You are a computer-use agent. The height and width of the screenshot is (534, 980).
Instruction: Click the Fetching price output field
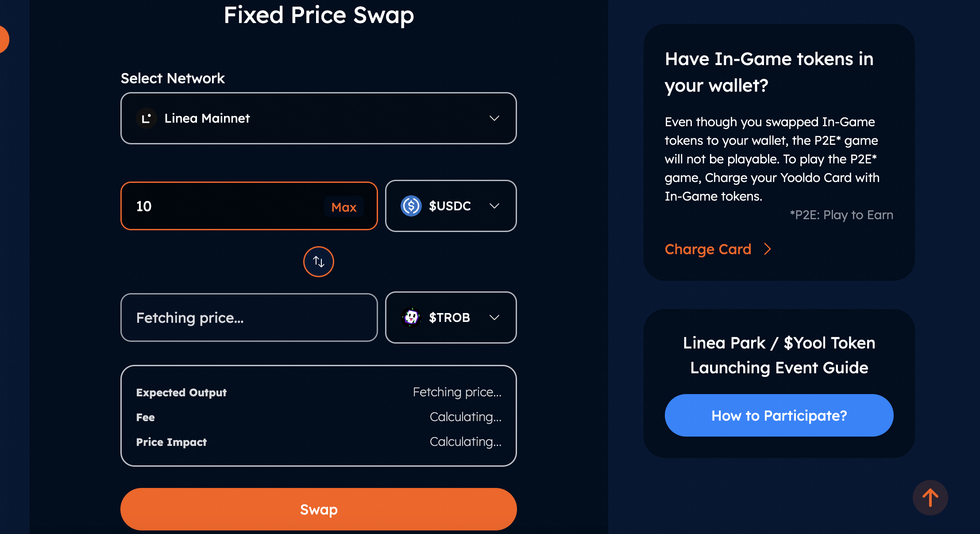249,317
